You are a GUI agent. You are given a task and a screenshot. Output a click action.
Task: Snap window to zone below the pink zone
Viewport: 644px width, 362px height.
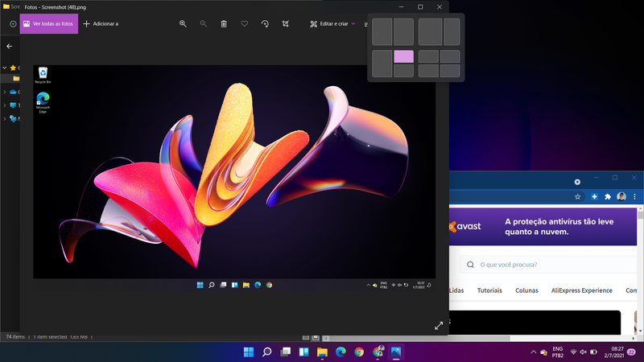click(x=404, y=71)
